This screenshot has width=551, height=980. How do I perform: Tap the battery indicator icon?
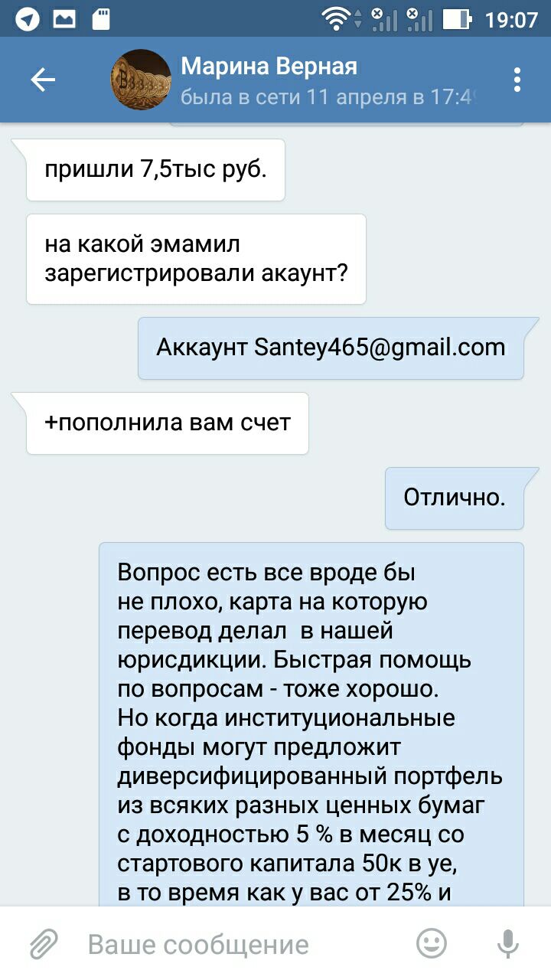coord(457,18)
